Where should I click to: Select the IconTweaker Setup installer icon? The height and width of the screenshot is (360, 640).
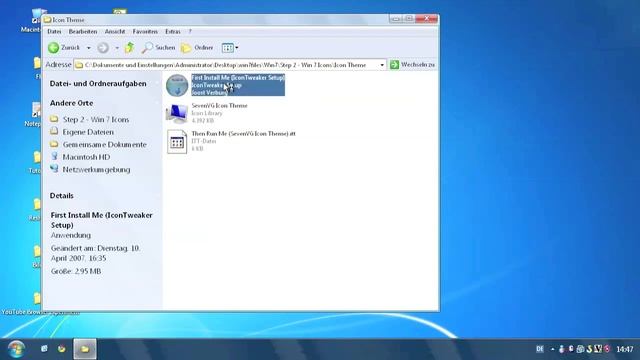pos(177,85)
